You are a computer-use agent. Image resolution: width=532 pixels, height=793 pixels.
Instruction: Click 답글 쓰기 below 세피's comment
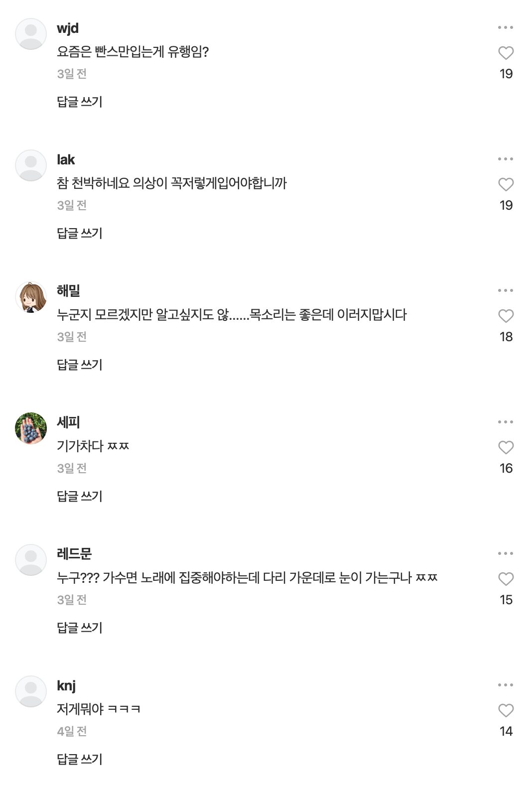tap(80, 496)
